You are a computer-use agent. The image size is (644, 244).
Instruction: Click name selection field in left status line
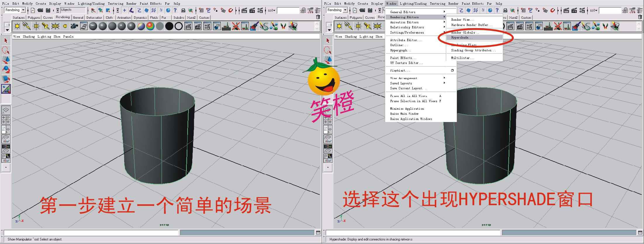tap(288, 11)
